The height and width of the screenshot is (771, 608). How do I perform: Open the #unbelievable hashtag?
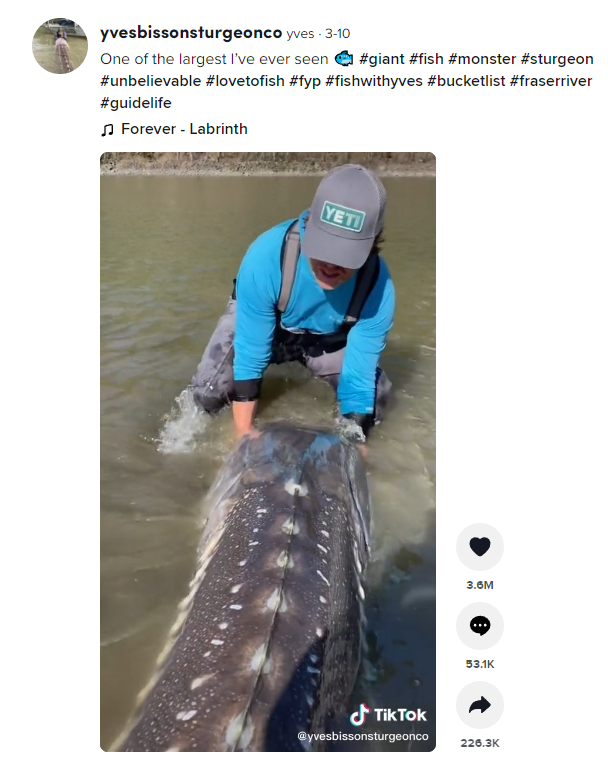pos(151,81)
